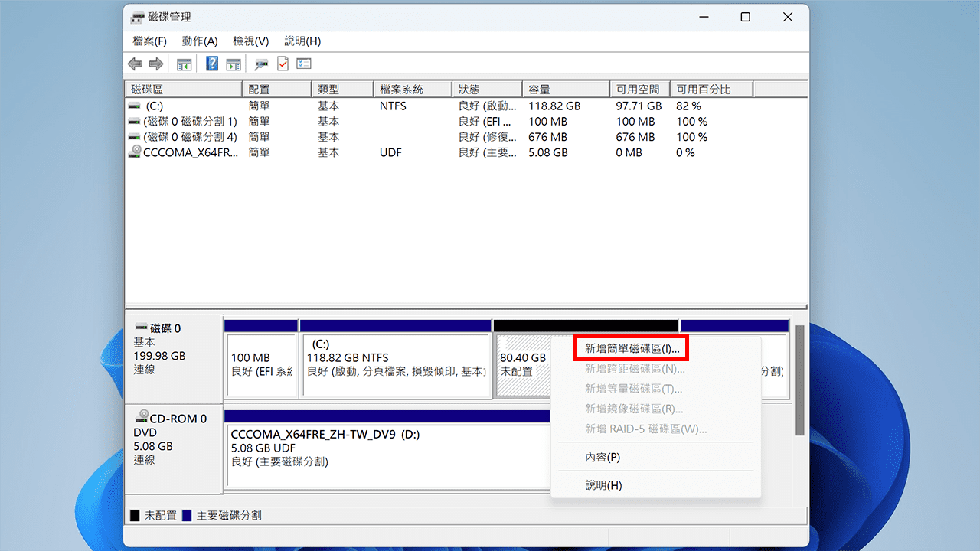This screenshot has width=980, height=551.
Task: Click the show/hide action pane icon
Action: (234, 64)
